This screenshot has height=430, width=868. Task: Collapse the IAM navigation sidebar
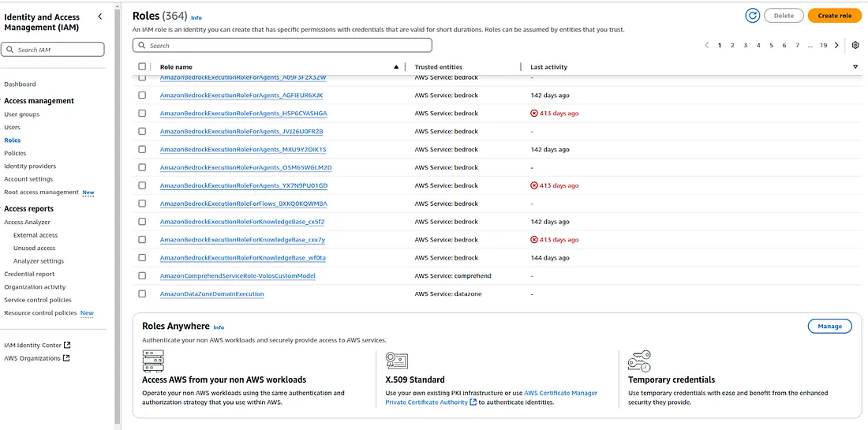pyautogui.click(x=99, y=17)
